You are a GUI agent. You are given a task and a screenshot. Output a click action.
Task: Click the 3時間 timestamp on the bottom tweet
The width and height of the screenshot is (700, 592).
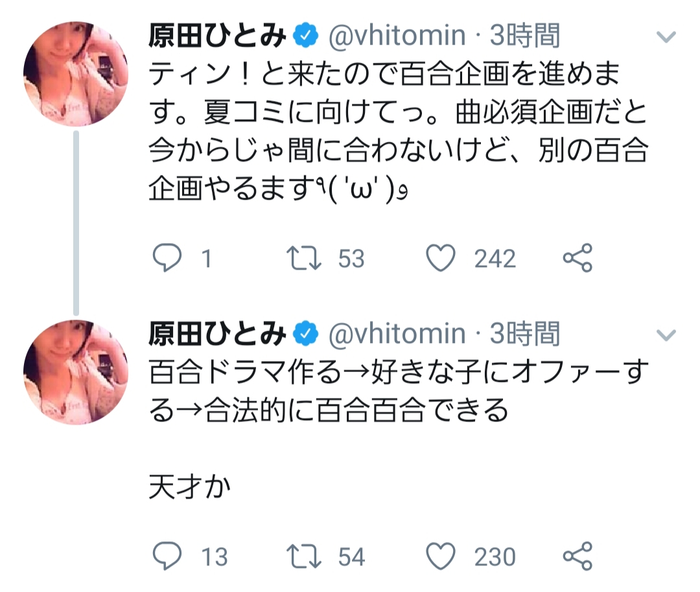(x=525, y=335)
